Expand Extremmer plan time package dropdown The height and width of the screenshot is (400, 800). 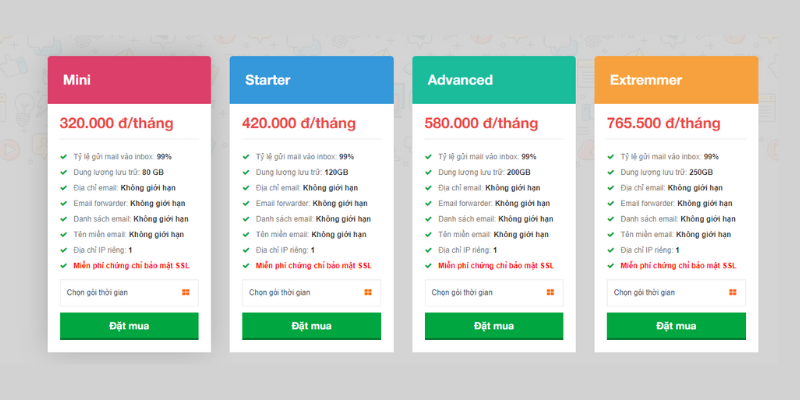click(x=676, y=292)
